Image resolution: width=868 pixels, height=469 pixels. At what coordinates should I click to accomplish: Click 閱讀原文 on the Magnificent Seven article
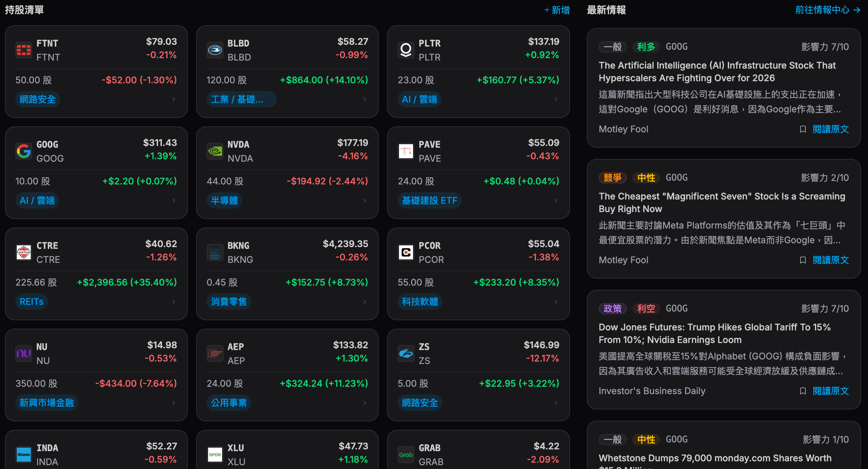point(831,260)
